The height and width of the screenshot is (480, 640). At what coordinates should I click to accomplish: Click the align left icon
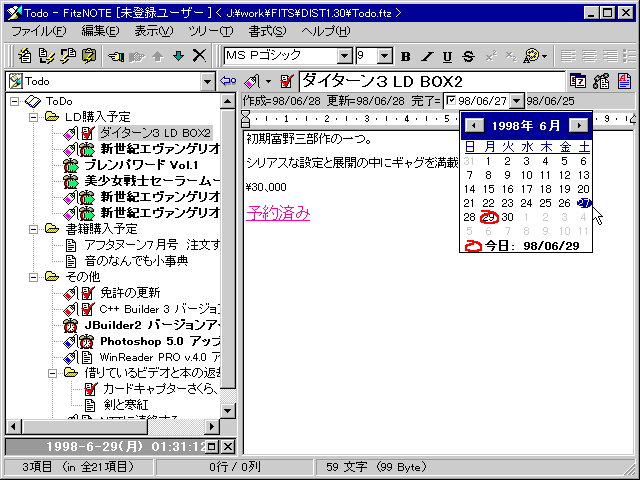coord(568,56)
